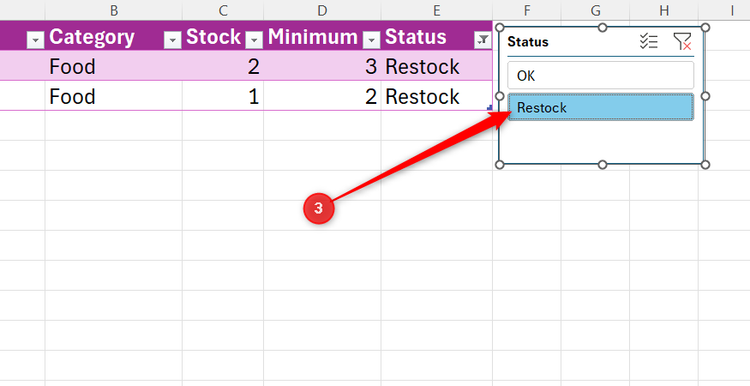The height and width of the screenshot is (386, 750).
Task: Click the slicer's bottom-right corner handle
Action: point(705,165)
